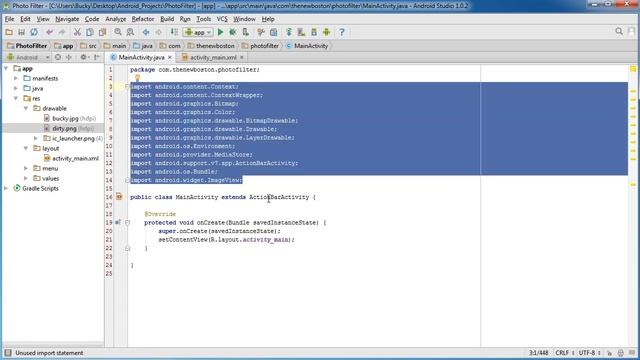Open the Analyze menu
Image resolution: width=640 pixels, height=360 pixels.
pos(116,19)
